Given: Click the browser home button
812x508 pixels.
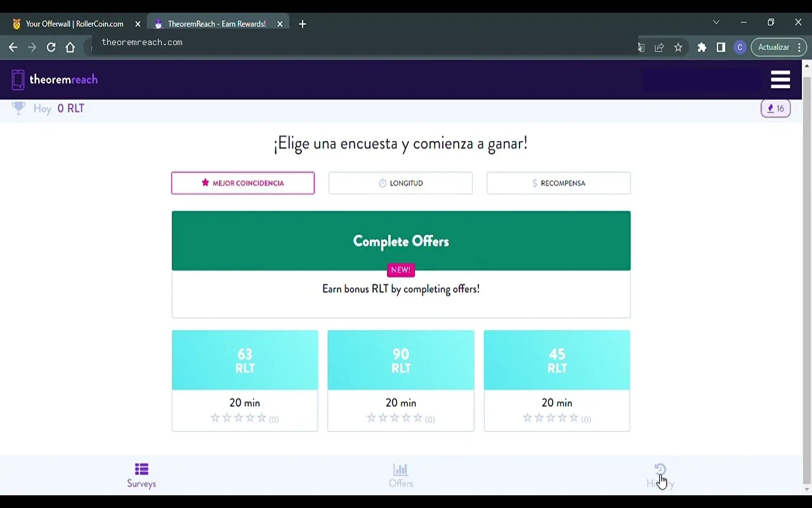Looking at the screenshot, I should 70,47.
